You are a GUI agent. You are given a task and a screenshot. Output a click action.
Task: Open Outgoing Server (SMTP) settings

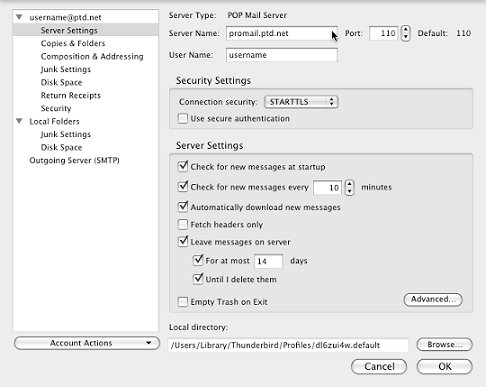pyautogui.click(x=74, y=160)
